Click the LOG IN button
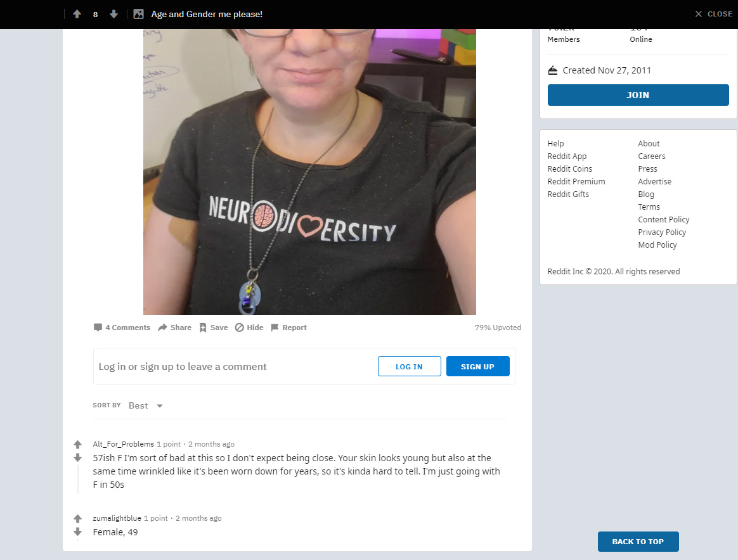The image size is (738, 560). pos(409,366)
